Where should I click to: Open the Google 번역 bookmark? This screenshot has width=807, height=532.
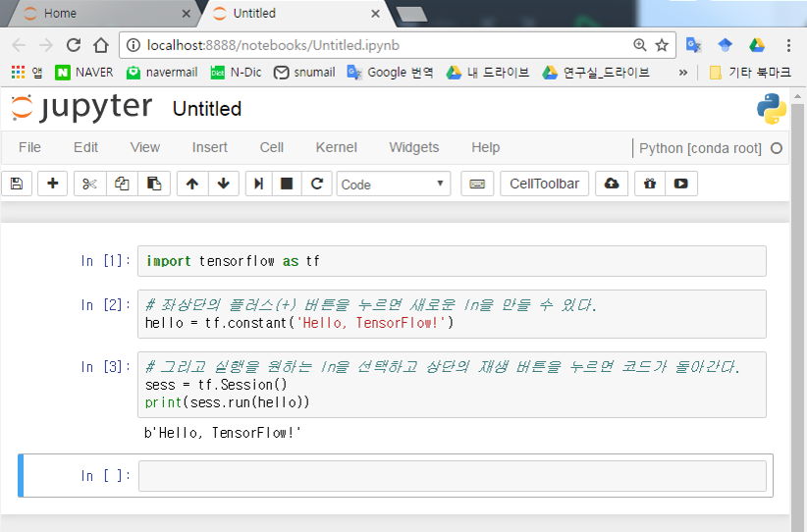(x=390, y=73)
